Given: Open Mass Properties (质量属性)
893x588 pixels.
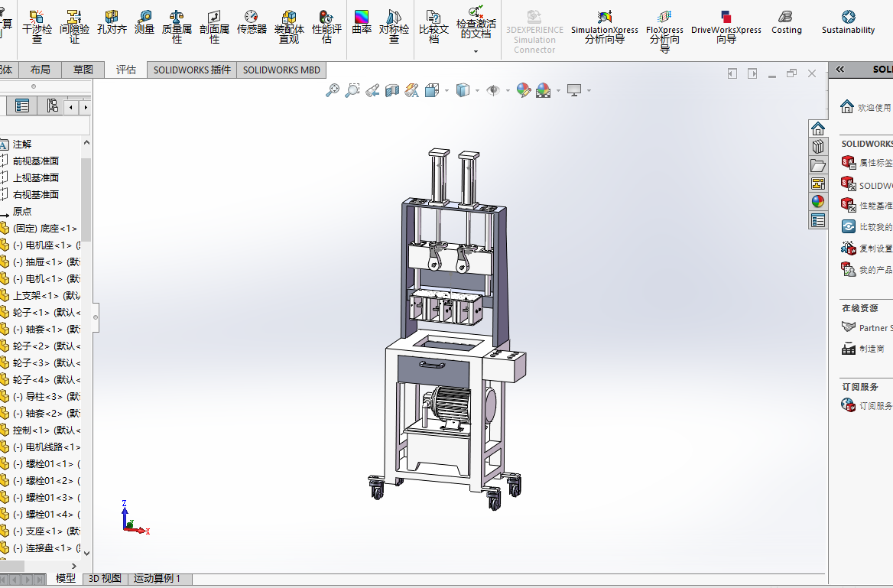Looking at the screenshot, I should coord(177,27).
